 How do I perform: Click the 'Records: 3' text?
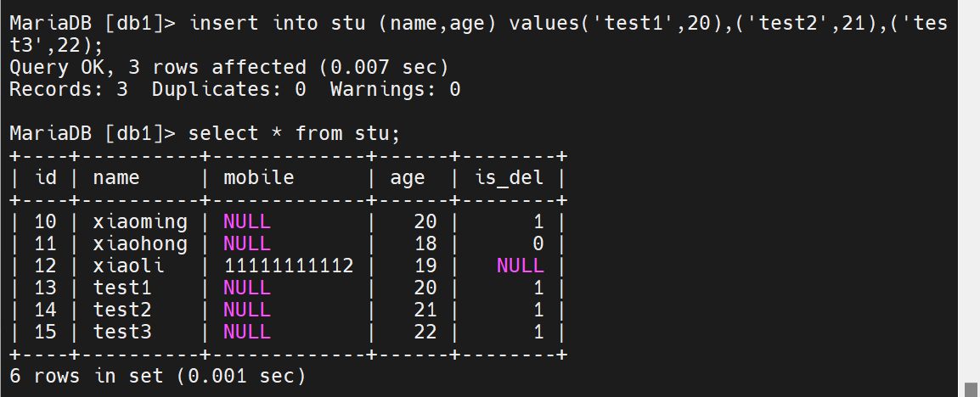(69, 90)
